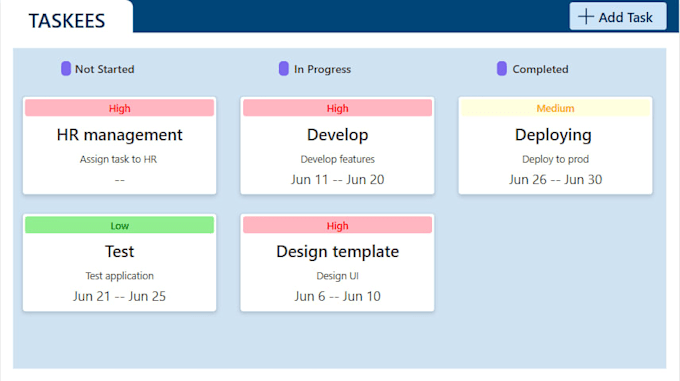The height and width of the screenshot is (381, 680).
Task: Click the Add Task button
Action: pos(618,16)
